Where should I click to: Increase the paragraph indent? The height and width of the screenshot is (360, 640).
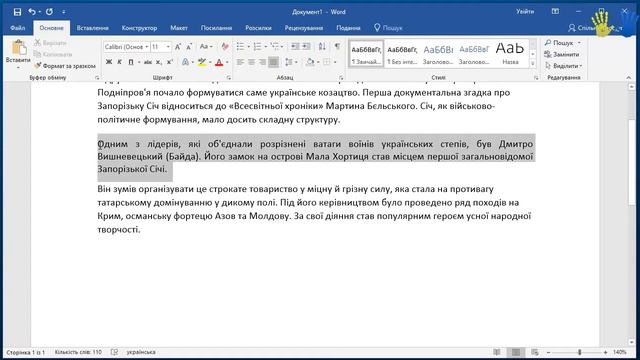click(306, 47)
